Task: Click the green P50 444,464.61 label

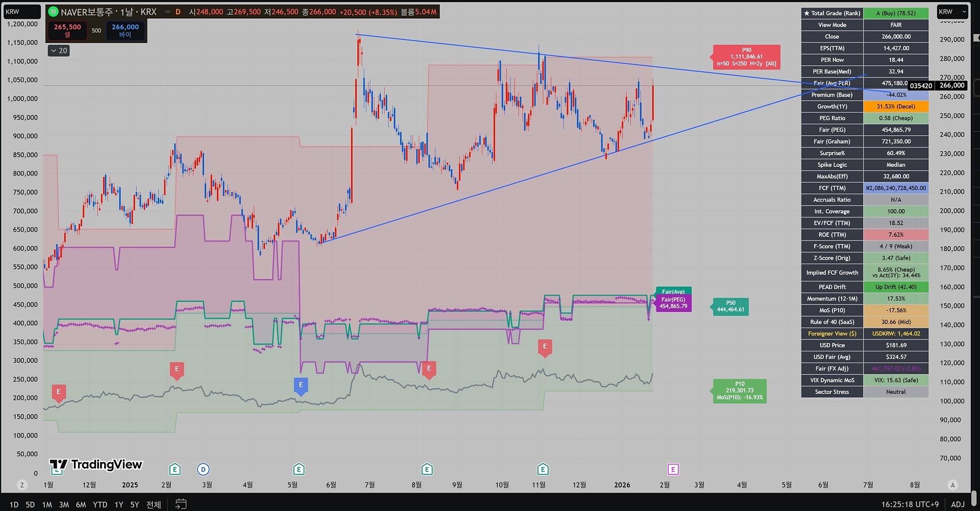Action: coord(730,307)
